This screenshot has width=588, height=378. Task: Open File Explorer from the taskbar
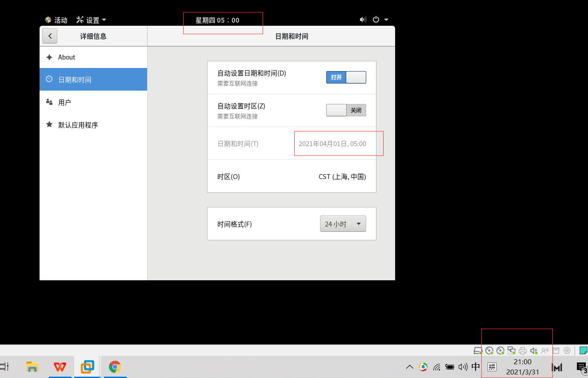(x=32, y=367)
